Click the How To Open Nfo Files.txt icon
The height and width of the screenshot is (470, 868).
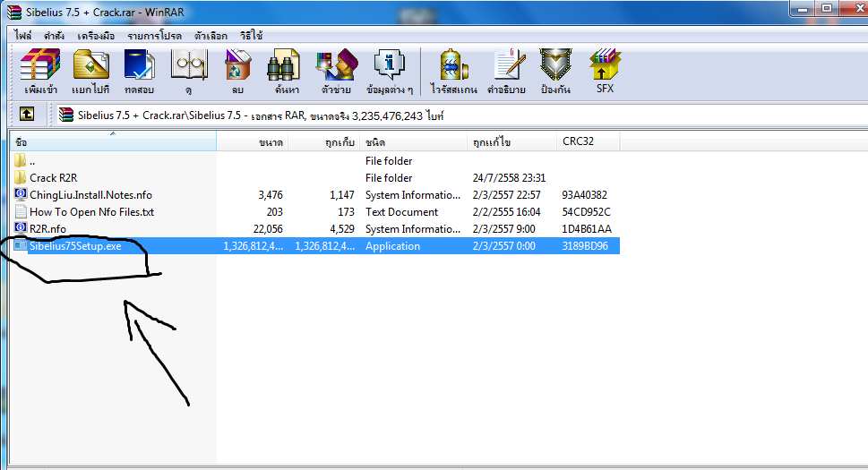coord(21,212)
